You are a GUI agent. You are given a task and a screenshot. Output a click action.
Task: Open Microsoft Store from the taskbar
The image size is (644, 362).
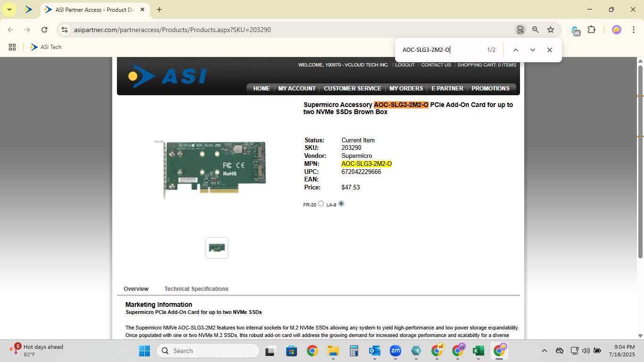[x=291, y=351]
